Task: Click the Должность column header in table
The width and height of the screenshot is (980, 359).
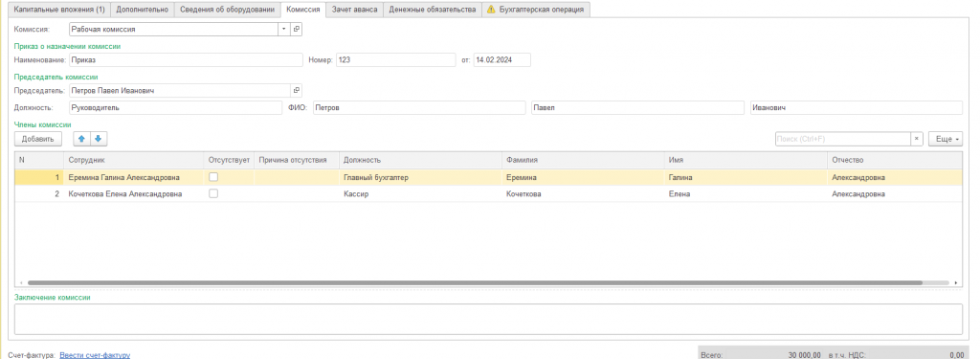Action: tap(421, 160)
